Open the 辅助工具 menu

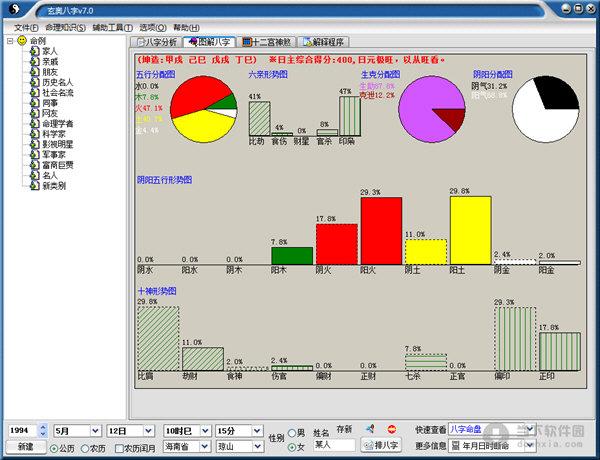coord(112,28)
